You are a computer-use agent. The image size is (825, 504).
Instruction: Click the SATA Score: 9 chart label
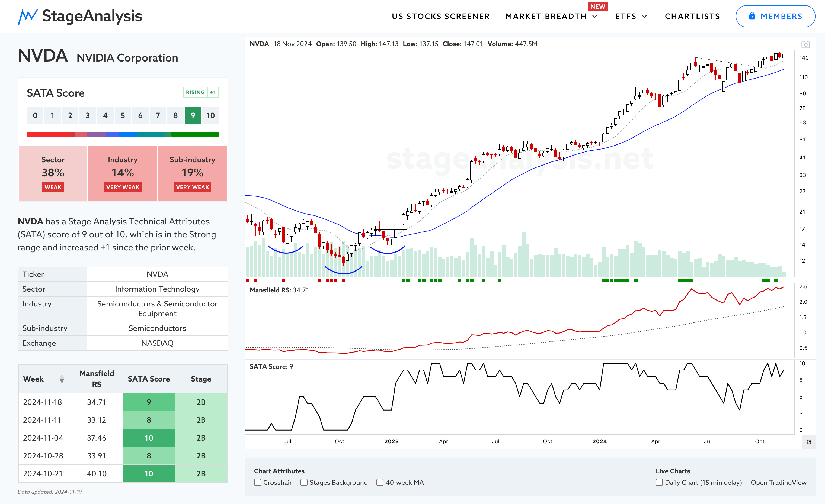tap(271, 367)
